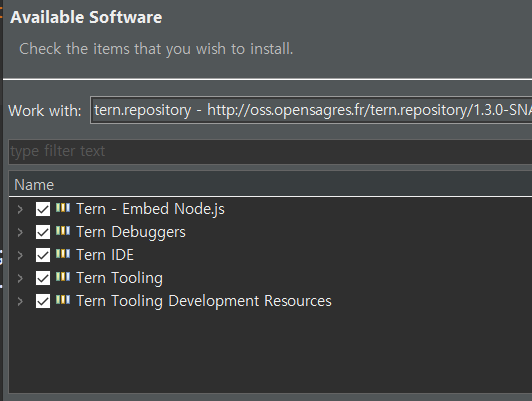532x401 pixels.
Task: Uncheck the Tern - Embed Node.js checkbox
Action: pos(43,209)
